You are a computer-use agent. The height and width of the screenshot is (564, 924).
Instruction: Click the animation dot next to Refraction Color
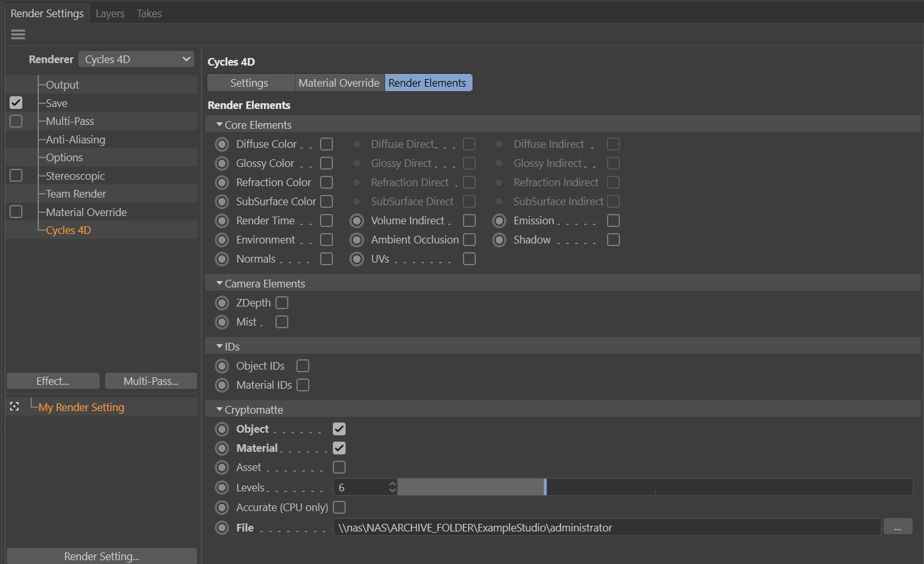pos(222,182)
